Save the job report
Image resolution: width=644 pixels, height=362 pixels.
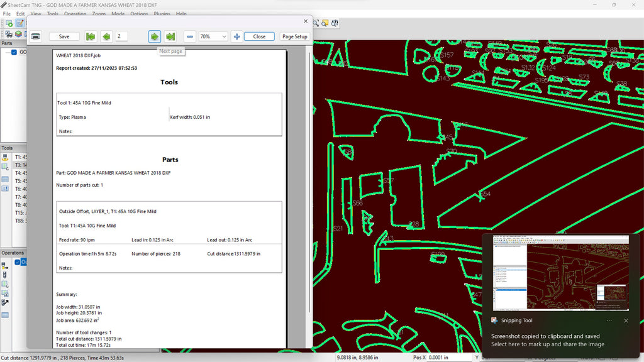point(64,36)
